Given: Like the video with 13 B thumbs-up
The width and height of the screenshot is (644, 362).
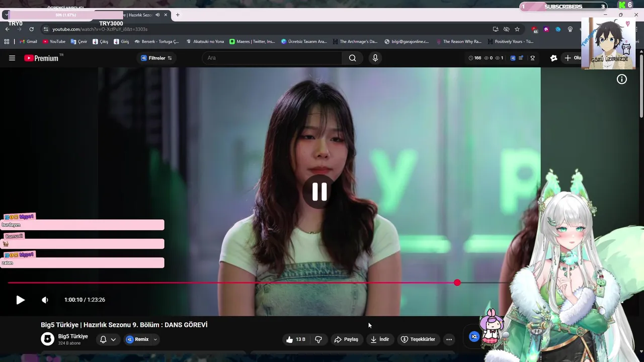Looking at the screenshot, I should [x=296, y=339].
